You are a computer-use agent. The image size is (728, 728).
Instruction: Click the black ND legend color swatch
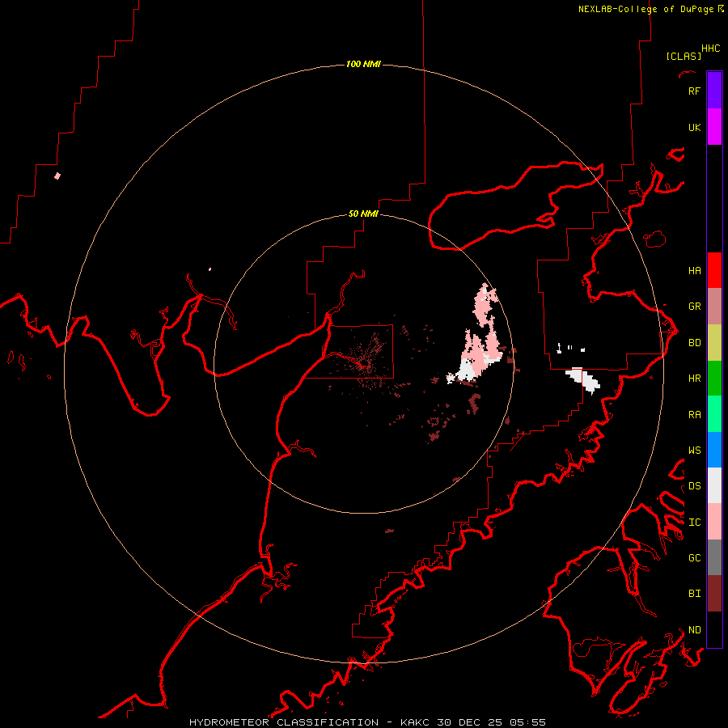[714, 629]
